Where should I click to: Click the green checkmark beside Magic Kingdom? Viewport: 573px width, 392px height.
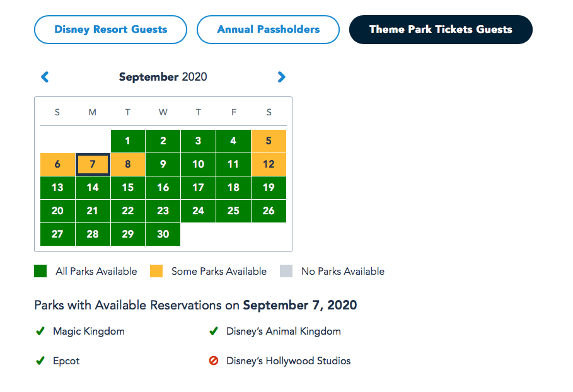click(x=40, y=331)
